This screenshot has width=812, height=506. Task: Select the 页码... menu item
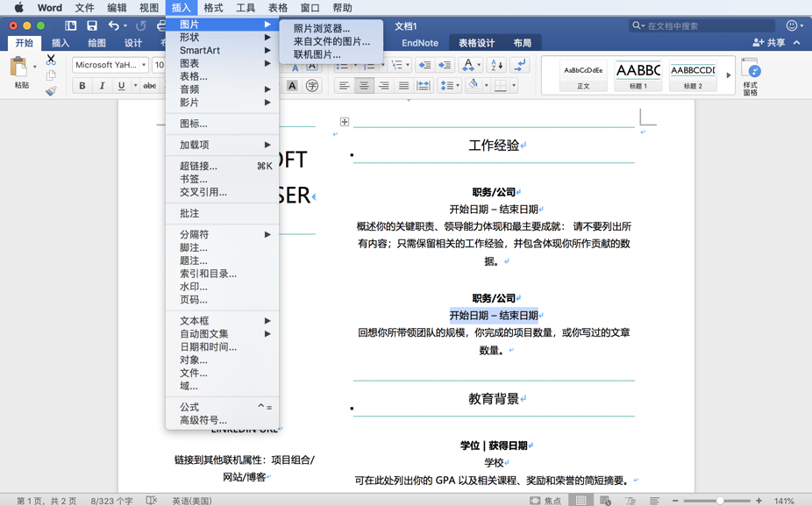point(223,300)
